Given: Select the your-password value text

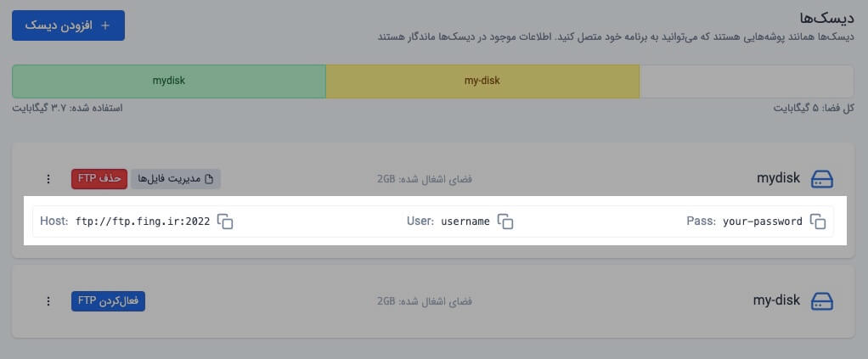Looking at the screenshot, I should coord(763,222).
